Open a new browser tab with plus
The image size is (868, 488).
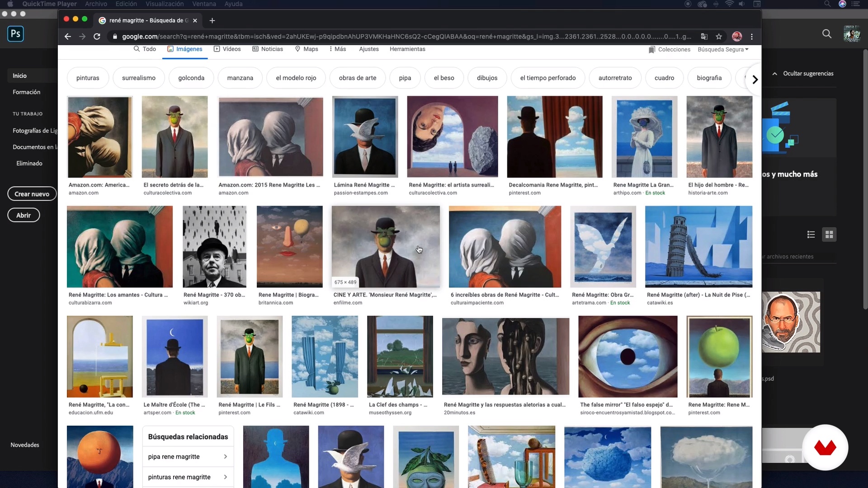212,20
